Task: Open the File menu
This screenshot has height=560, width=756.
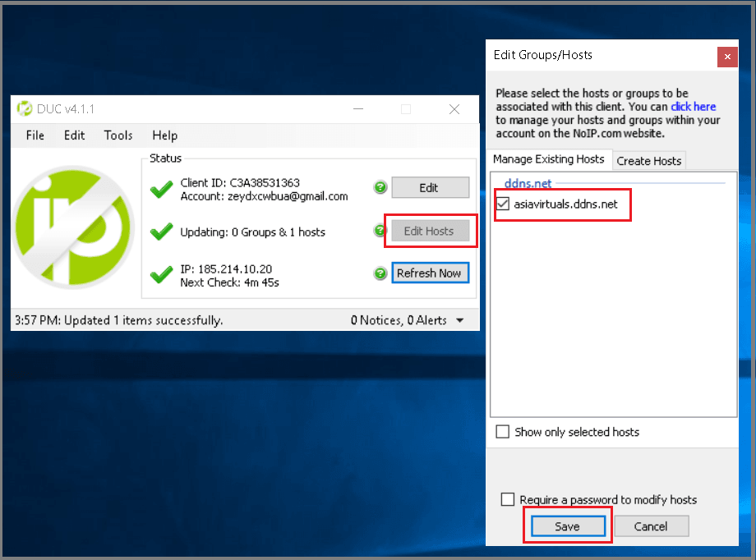Action: tap(35, 135)
